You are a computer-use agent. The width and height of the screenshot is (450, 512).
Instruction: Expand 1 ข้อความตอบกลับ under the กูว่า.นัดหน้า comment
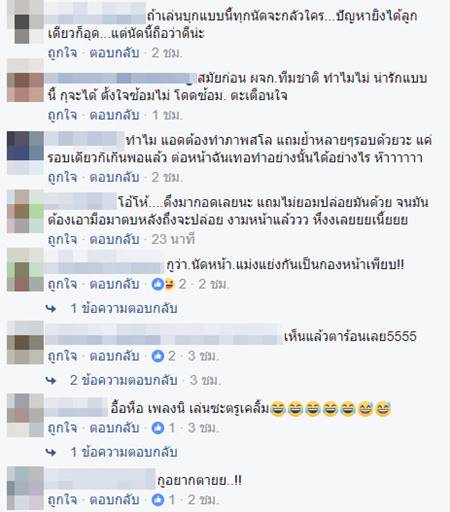point(124,308)
